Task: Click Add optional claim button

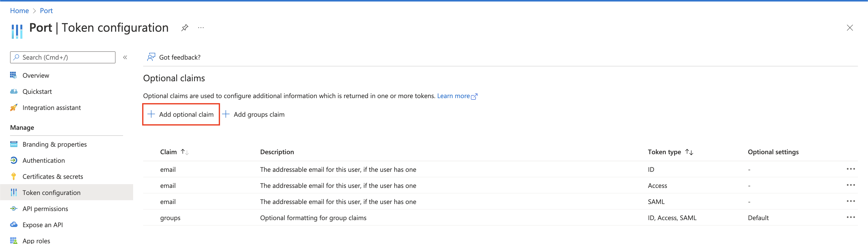Action: 181,114
